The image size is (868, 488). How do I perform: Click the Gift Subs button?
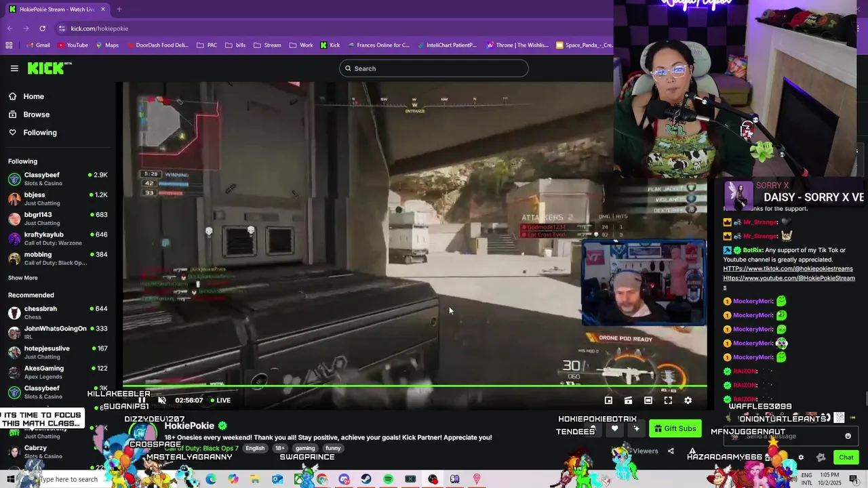(x=675, y=428)
